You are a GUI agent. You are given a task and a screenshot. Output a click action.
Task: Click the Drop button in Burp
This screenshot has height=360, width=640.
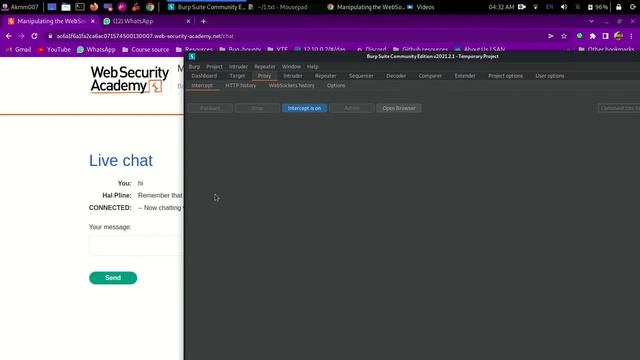(257, 108)
